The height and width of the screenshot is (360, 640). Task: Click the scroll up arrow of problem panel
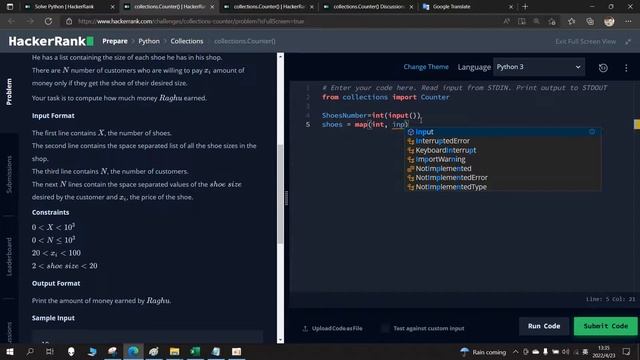click(280, 56)
